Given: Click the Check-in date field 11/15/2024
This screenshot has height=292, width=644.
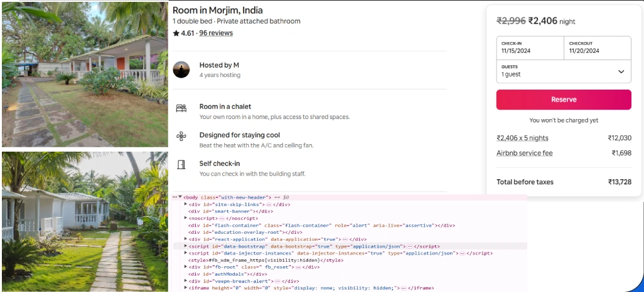Looking at the screenshot, I should [x=530, y=48].
